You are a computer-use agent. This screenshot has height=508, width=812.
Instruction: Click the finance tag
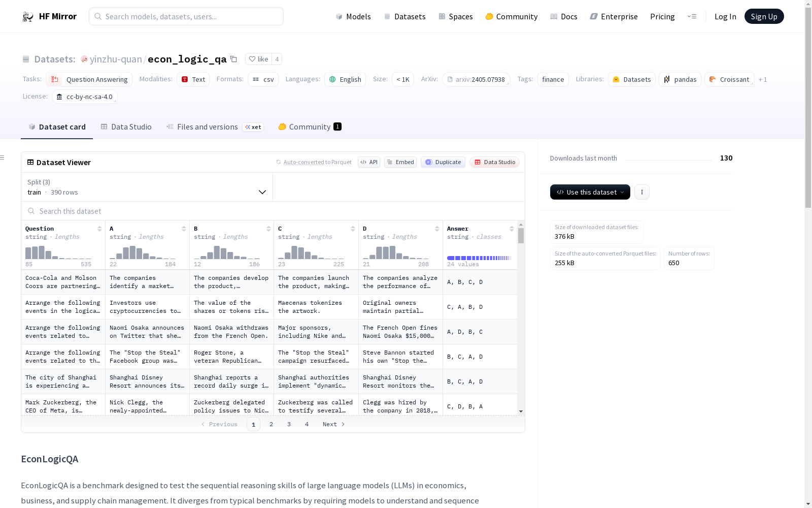click(x=553, y=79)
